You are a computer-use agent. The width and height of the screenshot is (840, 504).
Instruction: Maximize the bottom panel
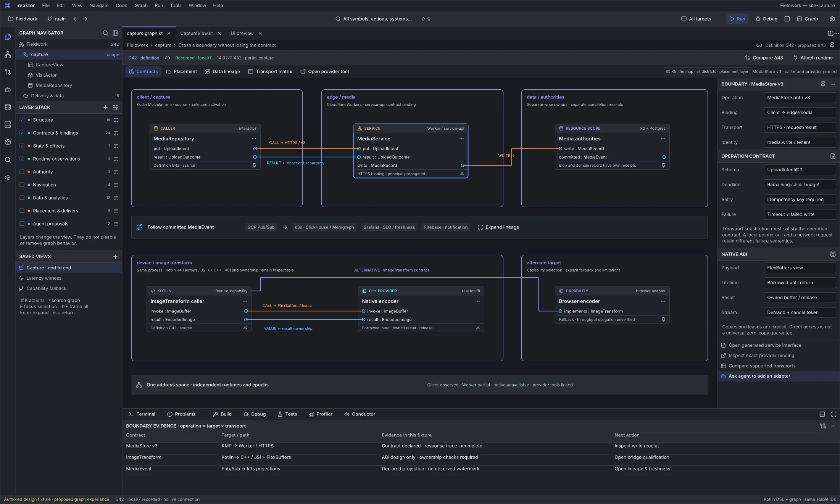point(834,414)
